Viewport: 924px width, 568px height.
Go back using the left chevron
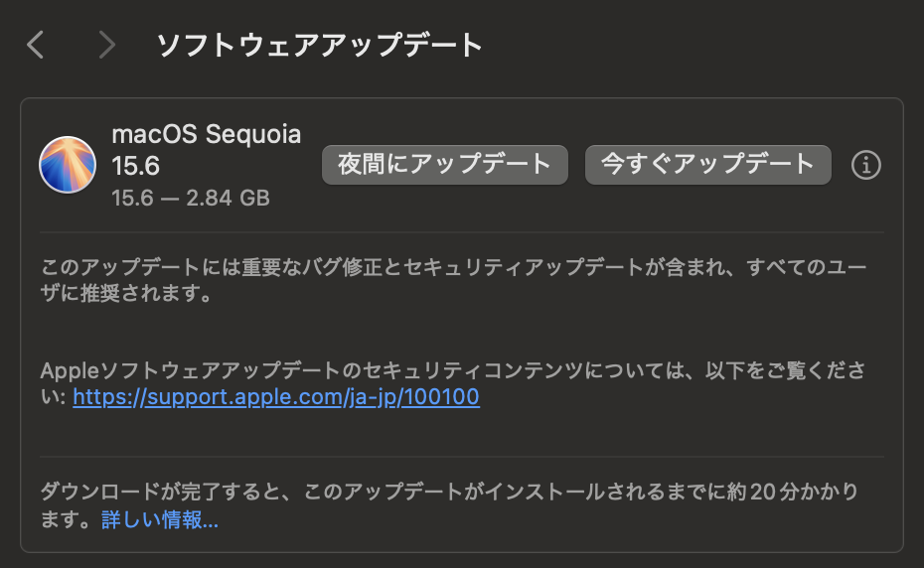click(36, 45)
